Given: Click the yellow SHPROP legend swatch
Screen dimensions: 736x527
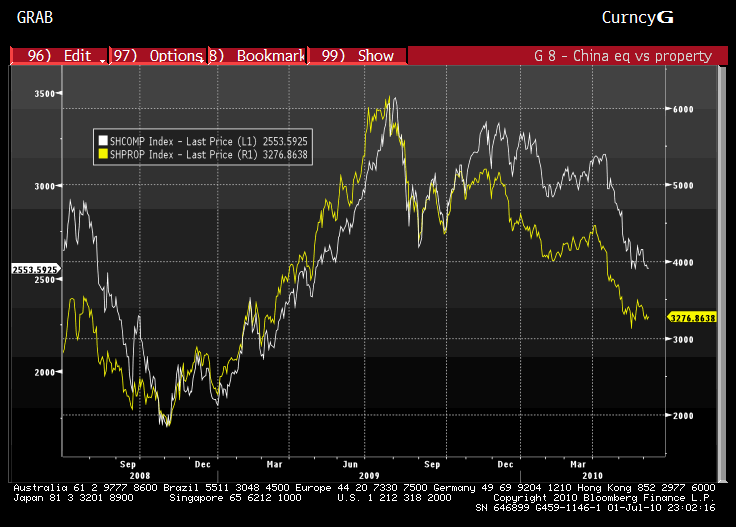Looking at the screenshot, I should pyautogui.click(x=103, y=153).
